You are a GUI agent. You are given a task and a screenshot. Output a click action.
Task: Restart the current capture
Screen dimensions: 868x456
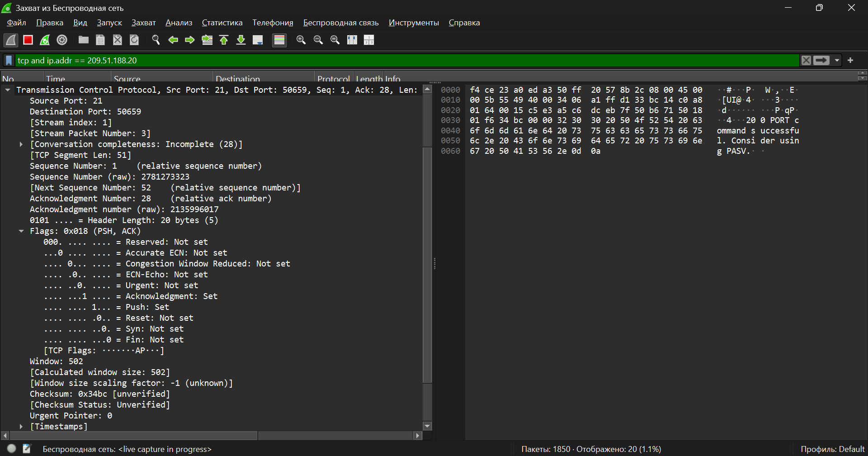45,40
